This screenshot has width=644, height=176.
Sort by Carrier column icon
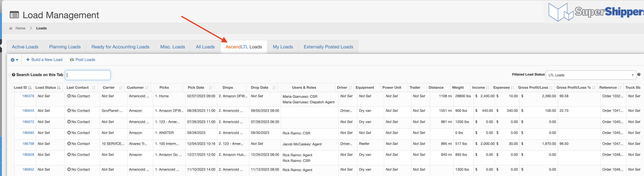coord(121,88)
